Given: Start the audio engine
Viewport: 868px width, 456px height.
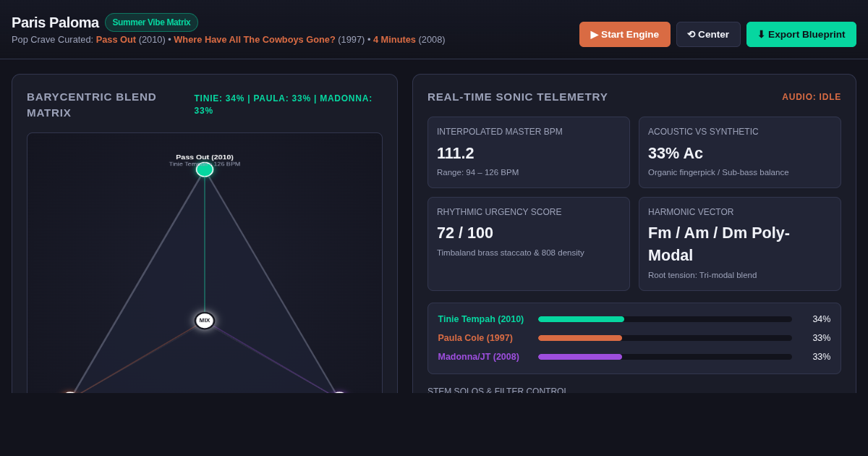Looking at the screenshot, I should pyautogui.click(x=625, y=34).
